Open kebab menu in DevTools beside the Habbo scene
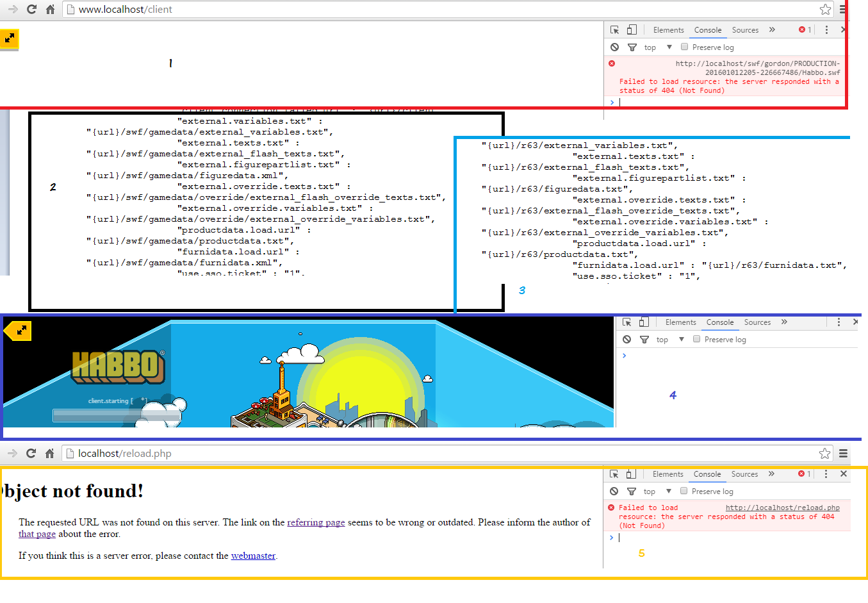Screen dimensions: 868x603 point(839,322)
